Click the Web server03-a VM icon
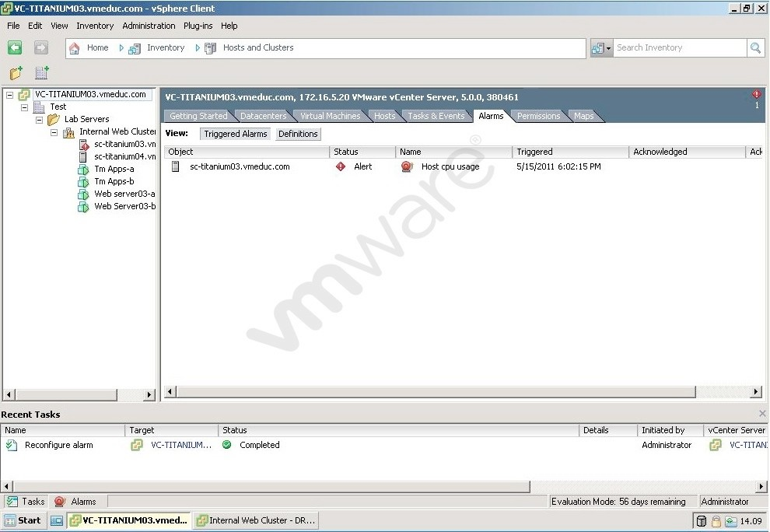This screenshot has height=532, width=770. coord(83,194)
